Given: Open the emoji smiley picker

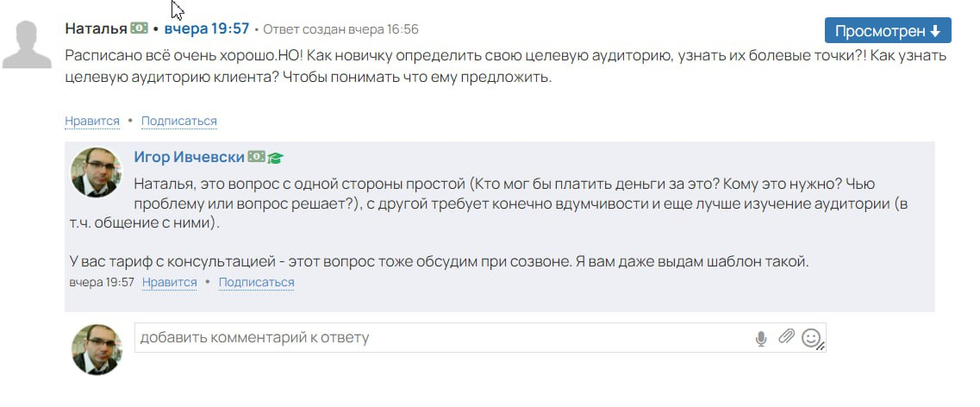Looking at the screenshot, I should [810, 338].
